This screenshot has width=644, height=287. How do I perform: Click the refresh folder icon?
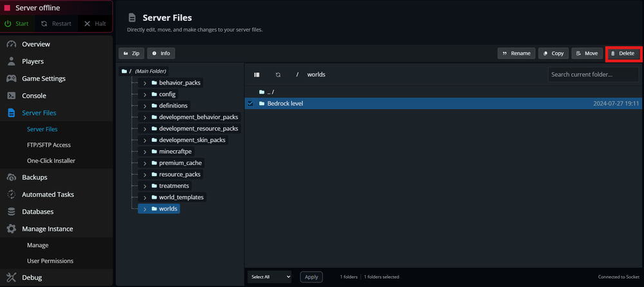(278, 75)
